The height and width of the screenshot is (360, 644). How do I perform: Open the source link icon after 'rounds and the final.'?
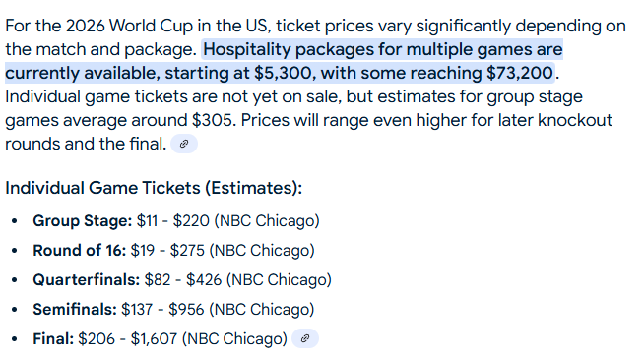[x=184, y=144]
